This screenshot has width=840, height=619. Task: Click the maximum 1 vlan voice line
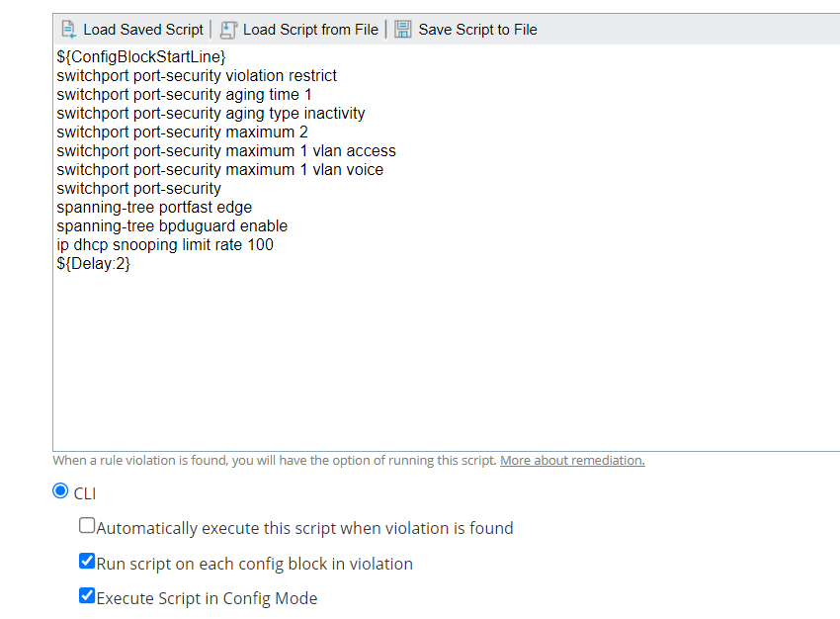pos(219,170)
